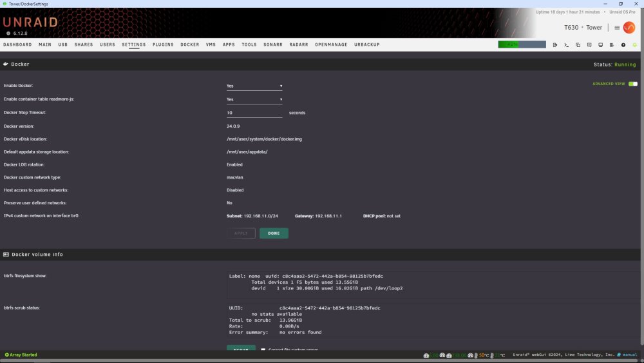Viewport: 644px width, 363px height.
Task: Click the Array Started status icon
Action: [6, 355]
